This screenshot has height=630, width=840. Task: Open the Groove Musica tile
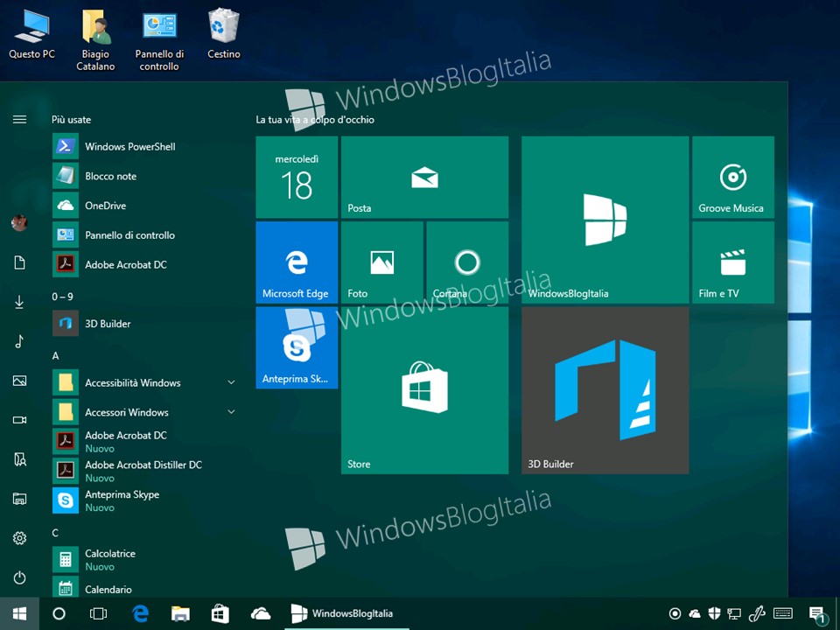coord(733,178)
